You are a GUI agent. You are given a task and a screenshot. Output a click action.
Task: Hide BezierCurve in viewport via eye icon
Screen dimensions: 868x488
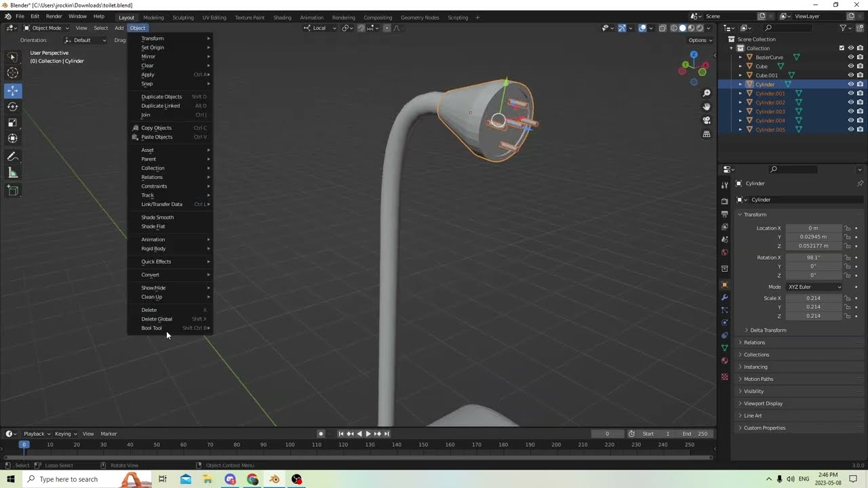point(850,58)
